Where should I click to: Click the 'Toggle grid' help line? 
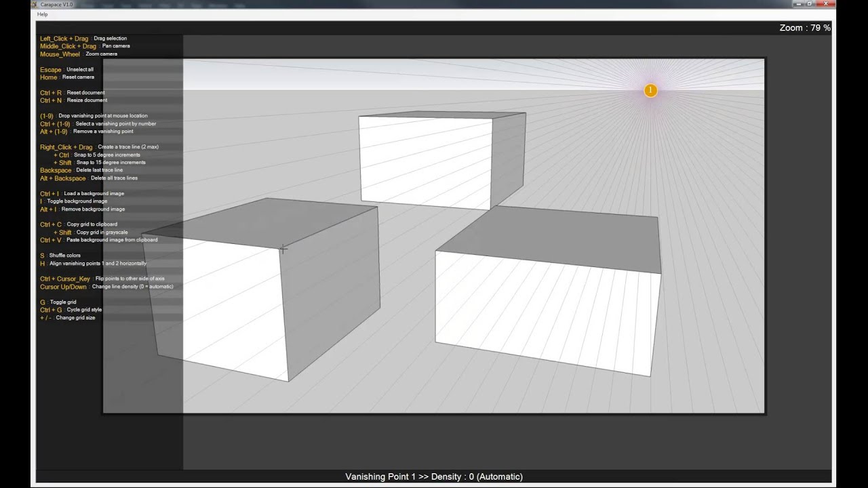(63, 302)
